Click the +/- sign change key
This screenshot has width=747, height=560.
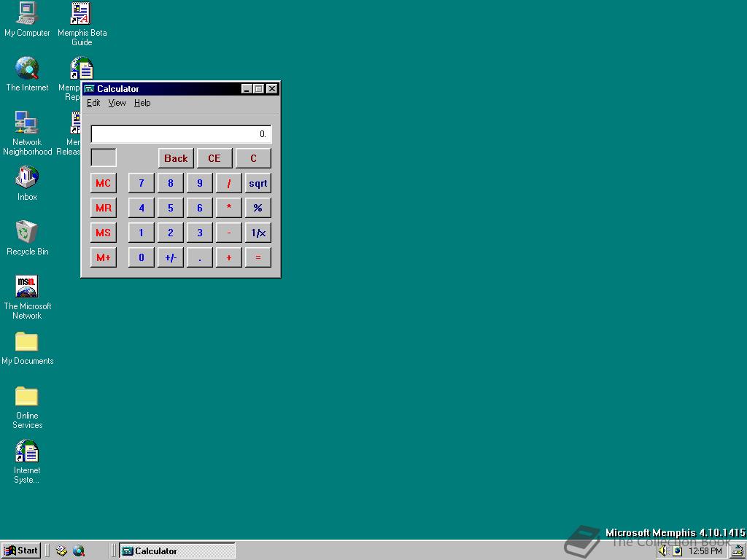[170, 257]
